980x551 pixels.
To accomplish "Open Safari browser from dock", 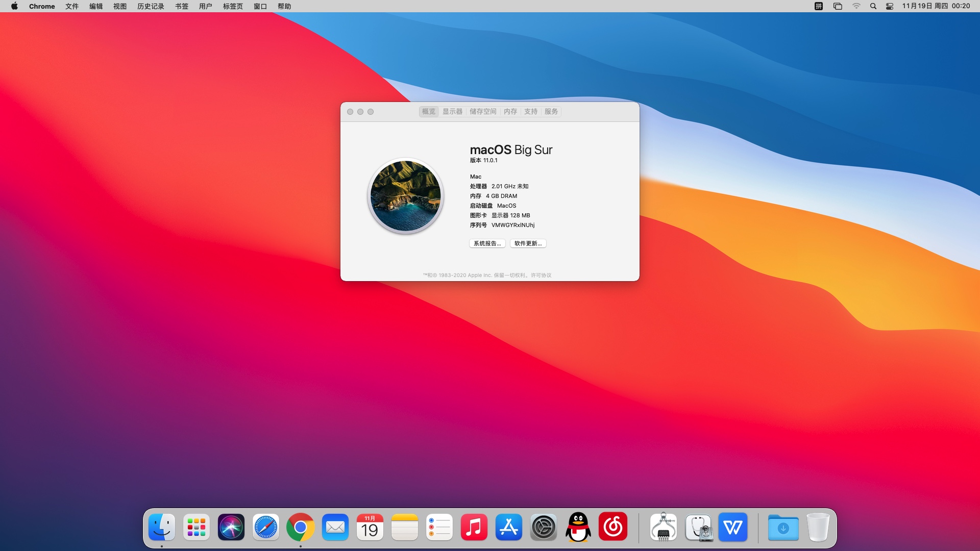I will pyautogui.click(x=266, y=528).
